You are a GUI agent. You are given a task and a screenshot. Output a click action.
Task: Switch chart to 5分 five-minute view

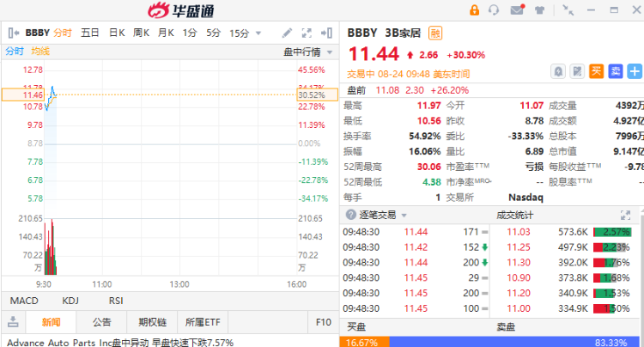(x=214, y=33)
